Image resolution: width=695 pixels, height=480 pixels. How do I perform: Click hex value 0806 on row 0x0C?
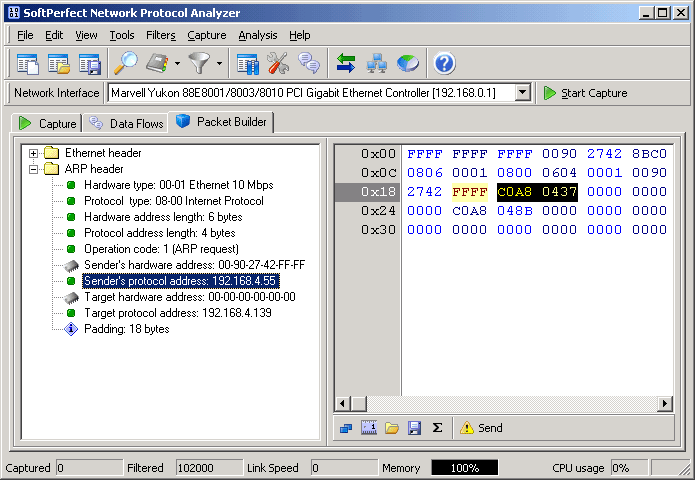[425, 172]
